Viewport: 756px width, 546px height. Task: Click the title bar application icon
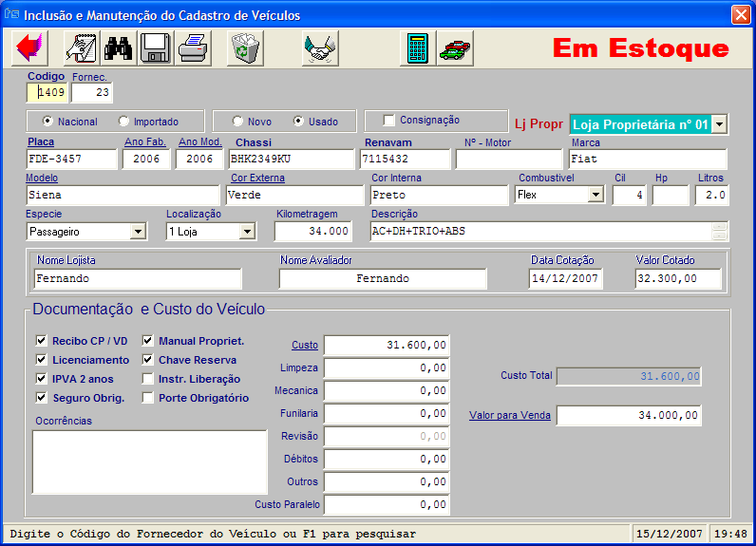[11, 14]
